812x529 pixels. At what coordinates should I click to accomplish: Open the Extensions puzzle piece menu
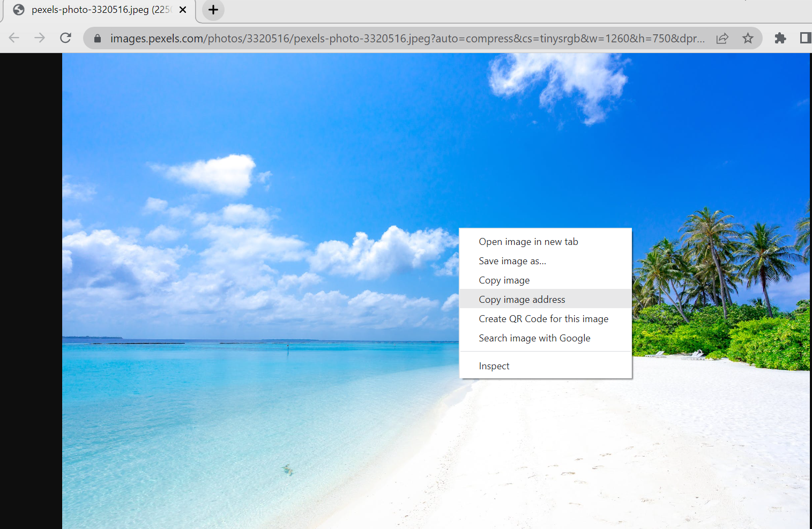pyautogui.click(x=780, y=38)
